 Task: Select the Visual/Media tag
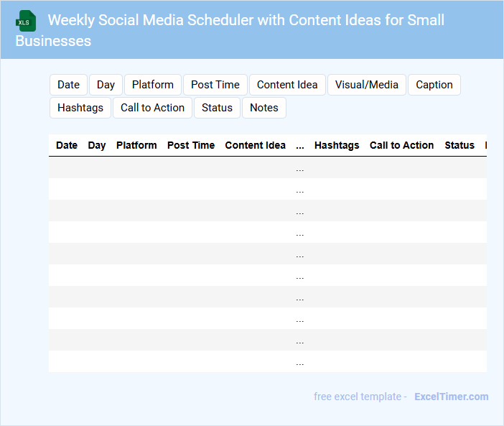coord(367,85)
